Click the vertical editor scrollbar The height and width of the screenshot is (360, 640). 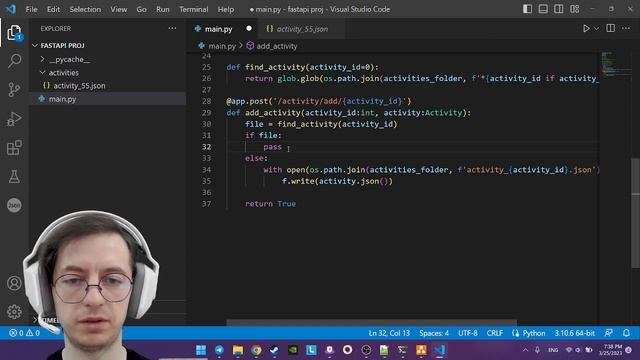pos(636,213)
